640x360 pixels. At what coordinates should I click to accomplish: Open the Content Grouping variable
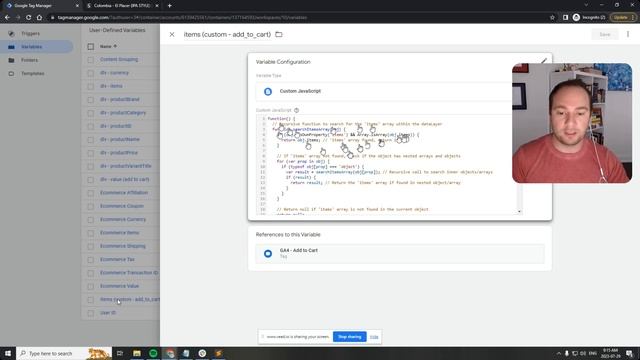coord(119,60)
